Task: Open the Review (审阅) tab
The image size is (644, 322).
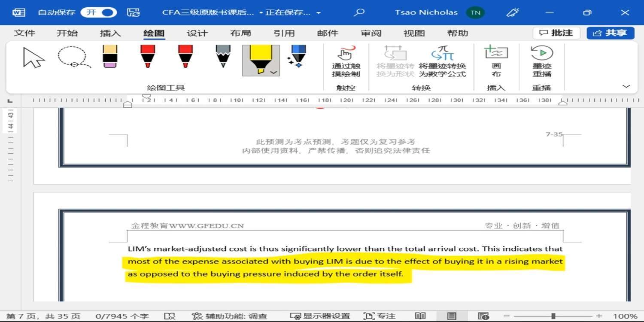Action: (x=371, y=33)
